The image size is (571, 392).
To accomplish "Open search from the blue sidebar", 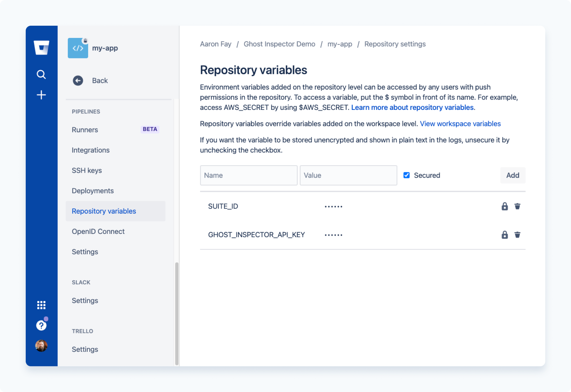I will pyautogui.click(x=41, y=74).
